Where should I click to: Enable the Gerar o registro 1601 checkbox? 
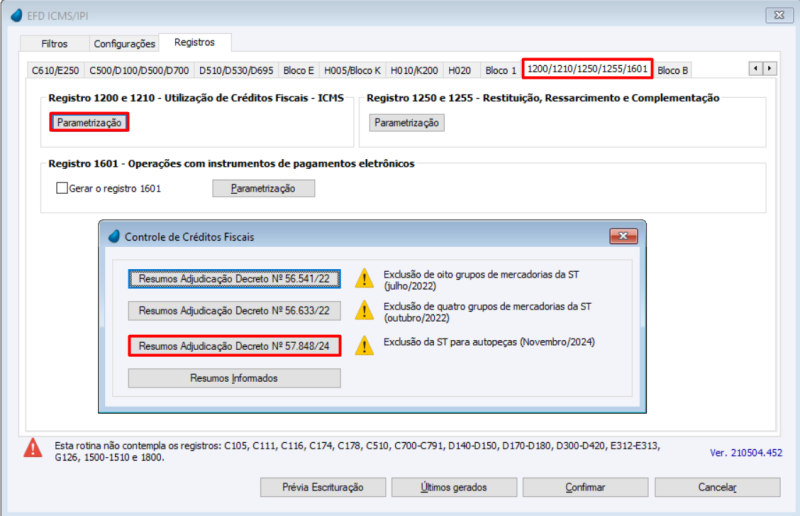[x=62, y=188]
